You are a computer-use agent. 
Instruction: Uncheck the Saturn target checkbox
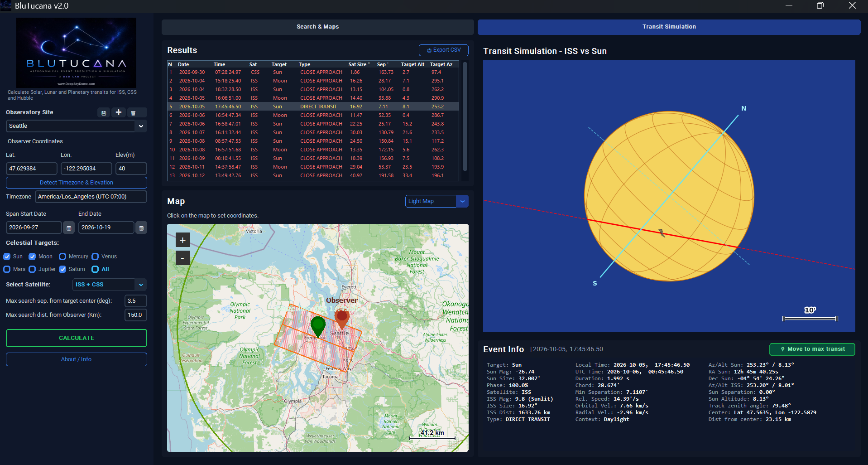coord(62,269)
